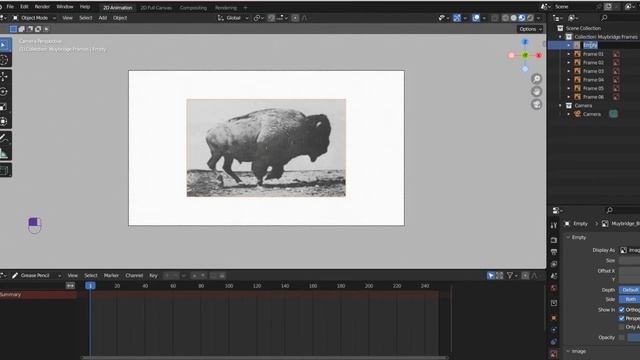This screenshot has width=640, height=360.
Task: Open the Scene properties tab
Action: tap(553, 276)
